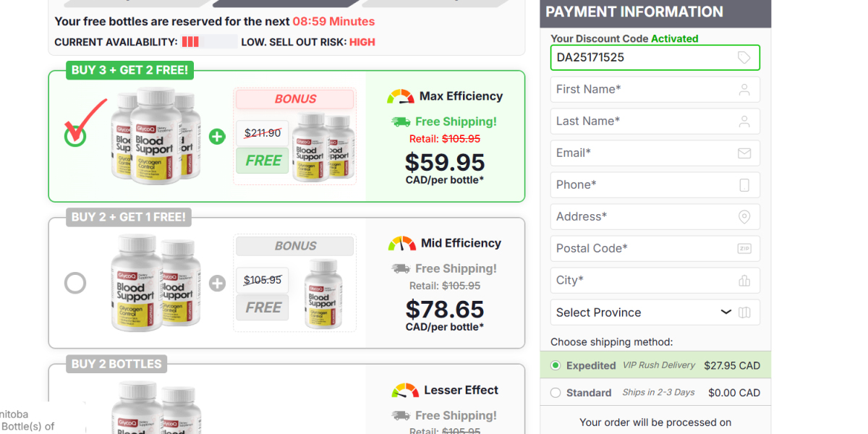Click the building icon in City field
This screenshot has height=434, width=868.
(x=744, y=281)
